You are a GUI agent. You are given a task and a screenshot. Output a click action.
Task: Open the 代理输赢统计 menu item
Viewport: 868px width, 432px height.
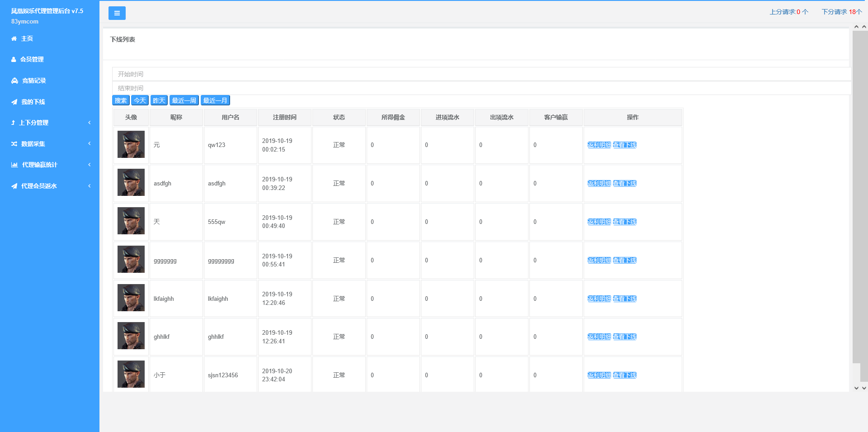40,165
